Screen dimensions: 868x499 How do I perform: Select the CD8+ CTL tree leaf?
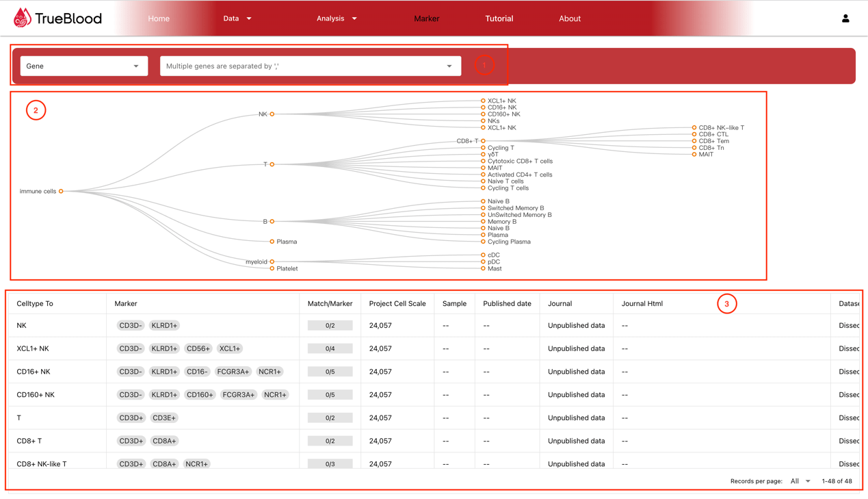click(713, 134)
